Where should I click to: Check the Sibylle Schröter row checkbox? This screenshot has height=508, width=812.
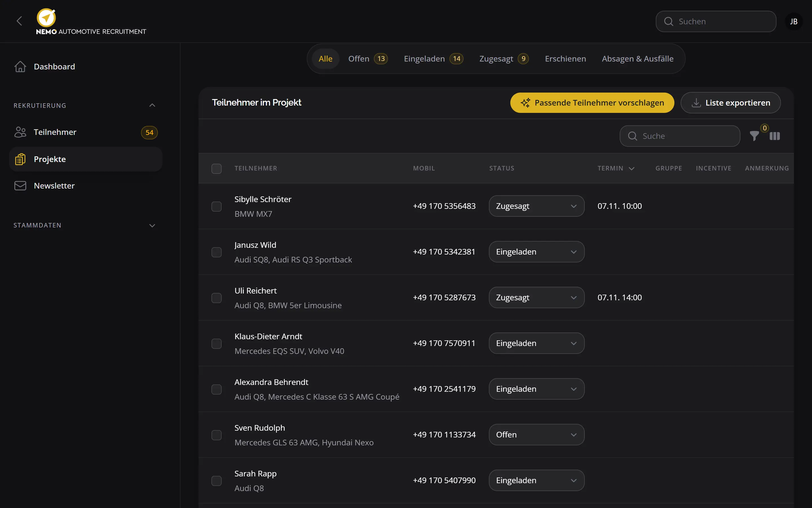pos(217,206)
